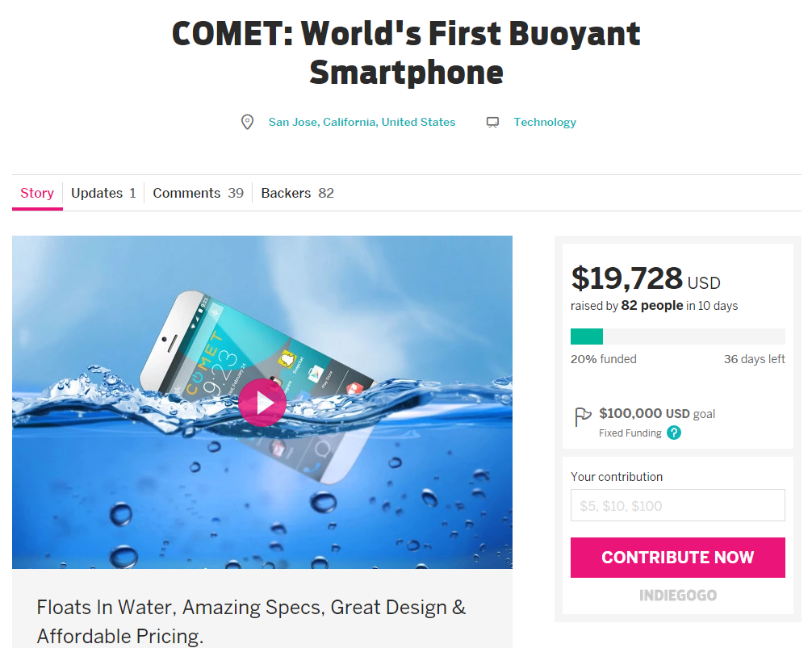Screen dimensions: 812x648
Task: Click the Fixed Funding help question icon
Action: point(674,433)
